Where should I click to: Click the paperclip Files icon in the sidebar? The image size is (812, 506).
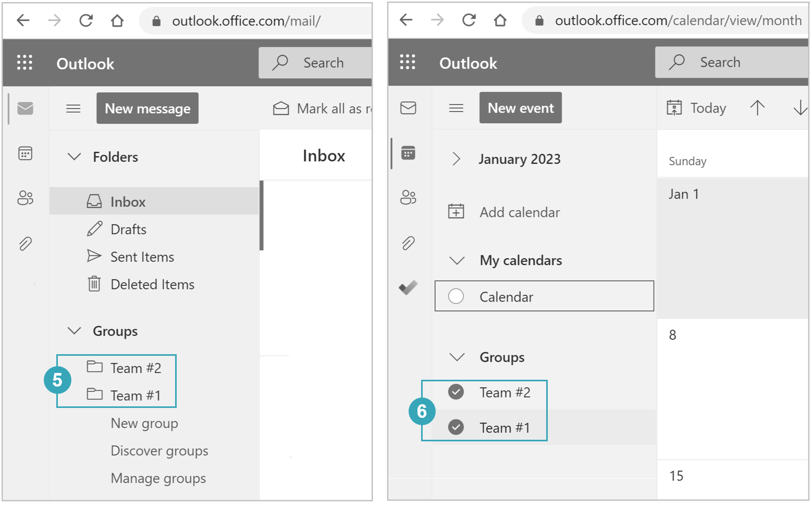[408, 244]
